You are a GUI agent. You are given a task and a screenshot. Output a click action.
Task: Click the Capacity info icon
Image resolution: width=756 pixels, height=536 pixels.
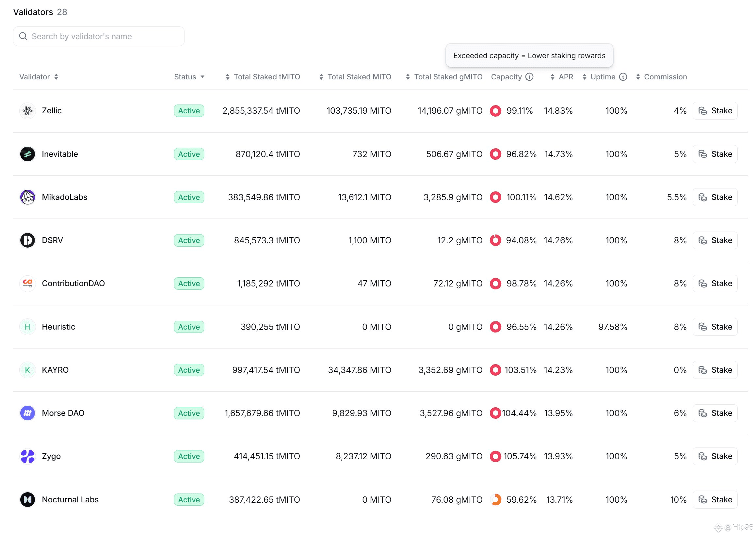pyautogui.click(x=529, y=77)
